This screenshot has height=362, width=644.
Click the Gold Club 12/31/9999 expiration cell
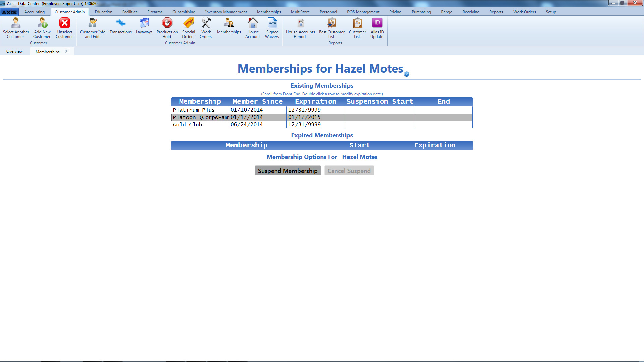tap(315, 125)
